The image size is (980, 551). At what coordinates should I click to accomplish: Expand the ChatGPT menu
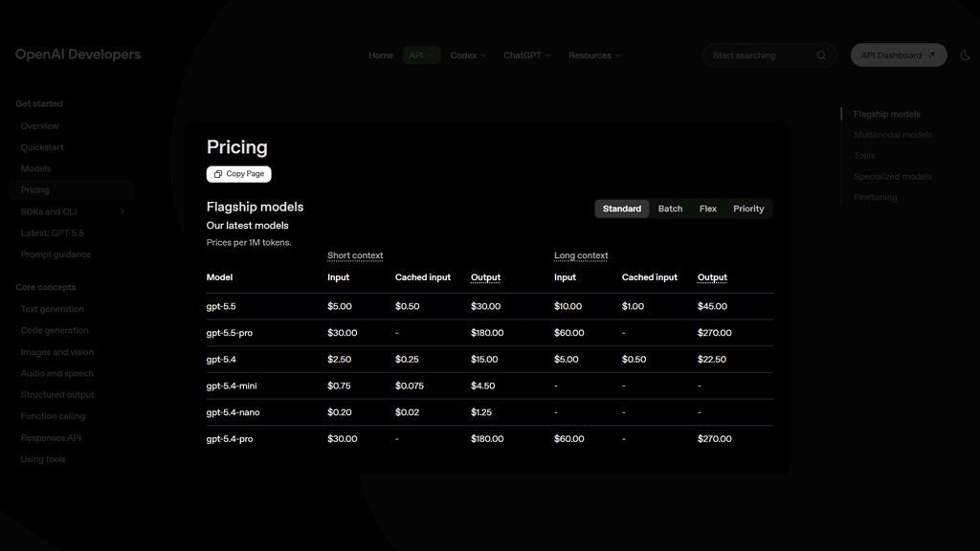pos(527,55)
